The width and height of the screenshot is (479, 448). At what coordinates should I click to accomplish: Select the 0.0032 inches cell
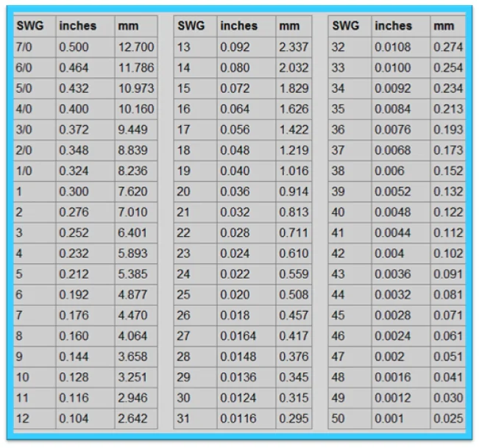(x=401, y=295)
